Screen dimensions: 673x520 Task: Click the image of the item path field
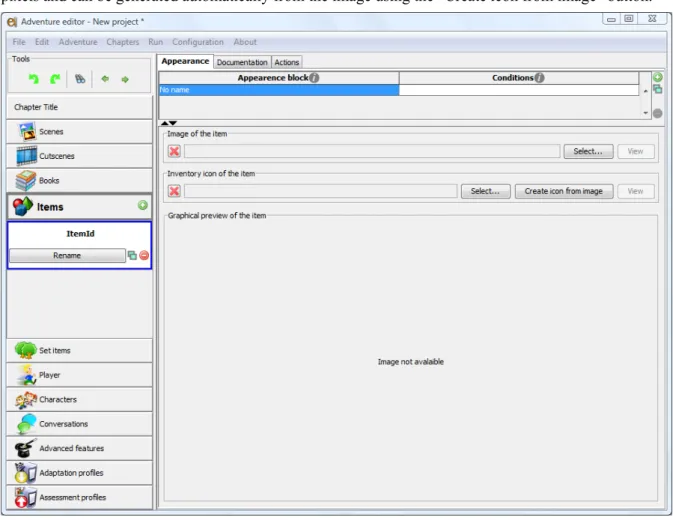pos(372,151)
